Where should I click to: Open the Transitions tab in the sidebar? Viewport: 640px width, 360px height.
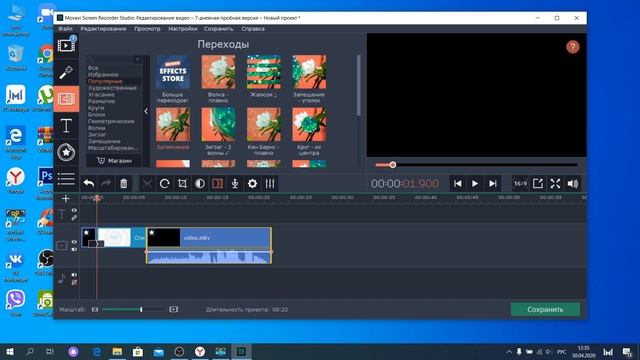point(66,98)
